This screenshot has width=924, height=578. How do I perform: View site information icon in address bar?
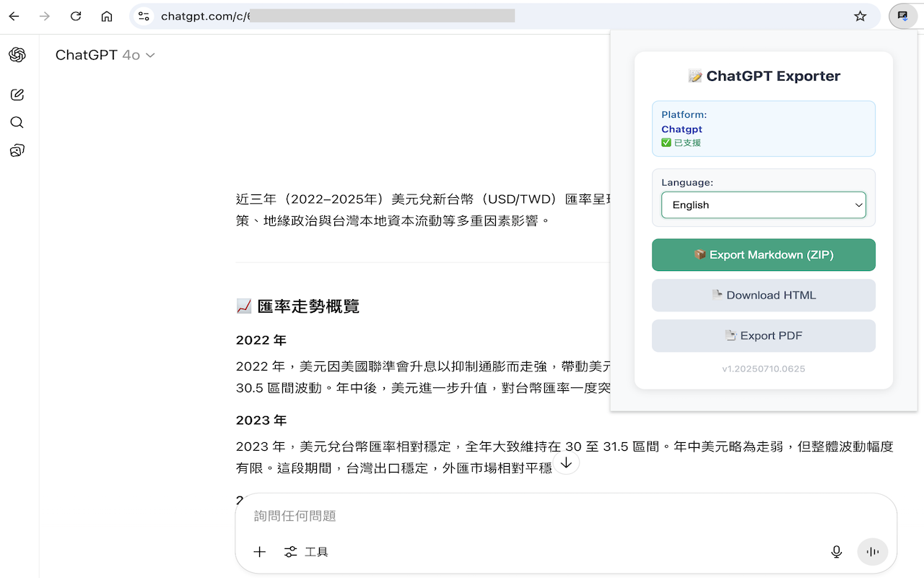(144, 16)
